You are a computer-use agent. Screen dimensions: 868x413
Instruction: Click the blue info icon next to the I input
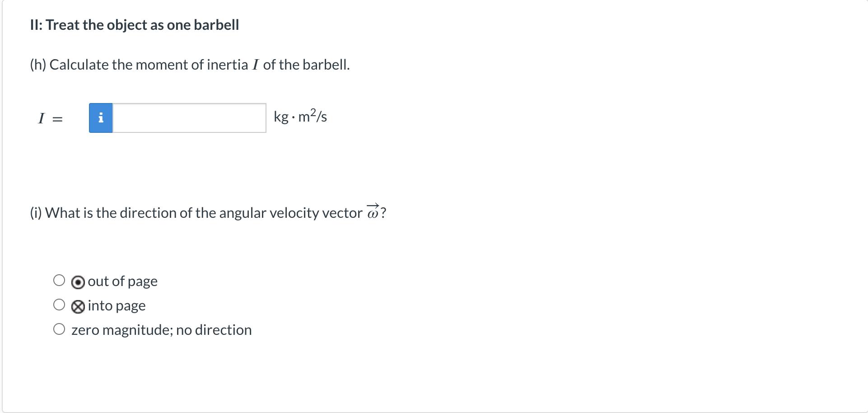[x=101, y=117]
